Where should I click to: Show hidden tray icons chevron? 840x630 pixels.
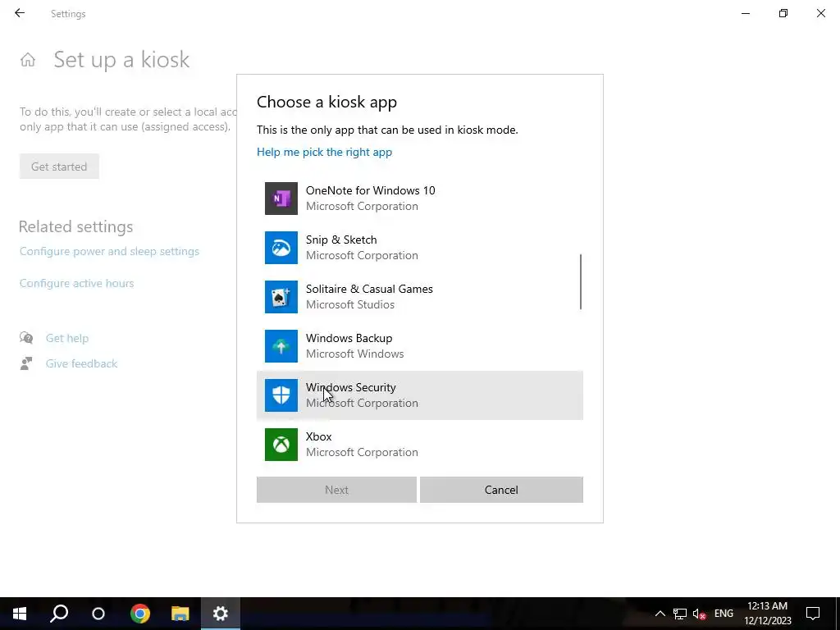tap(660, 614)
